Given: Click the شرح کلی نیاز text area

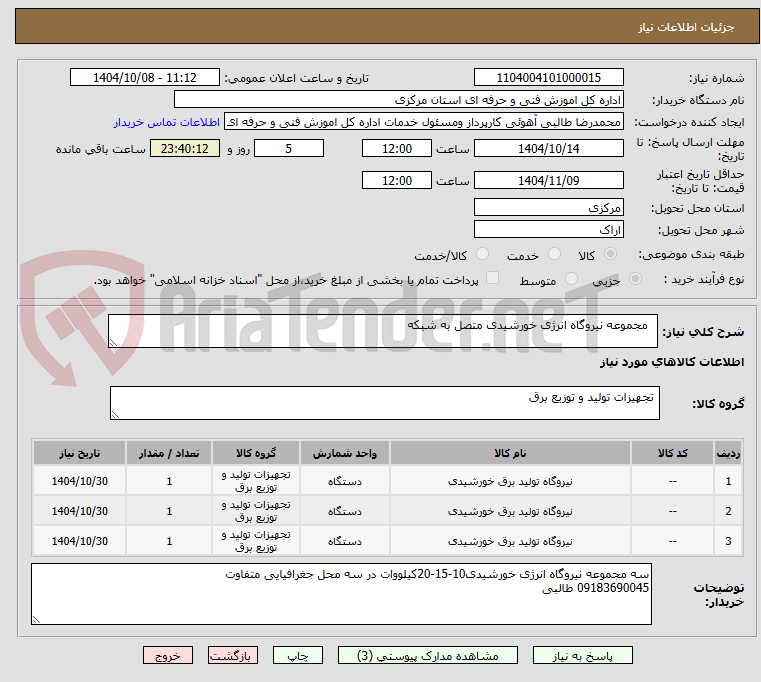Looking at the screenshot, I should (x=383, y=331).
